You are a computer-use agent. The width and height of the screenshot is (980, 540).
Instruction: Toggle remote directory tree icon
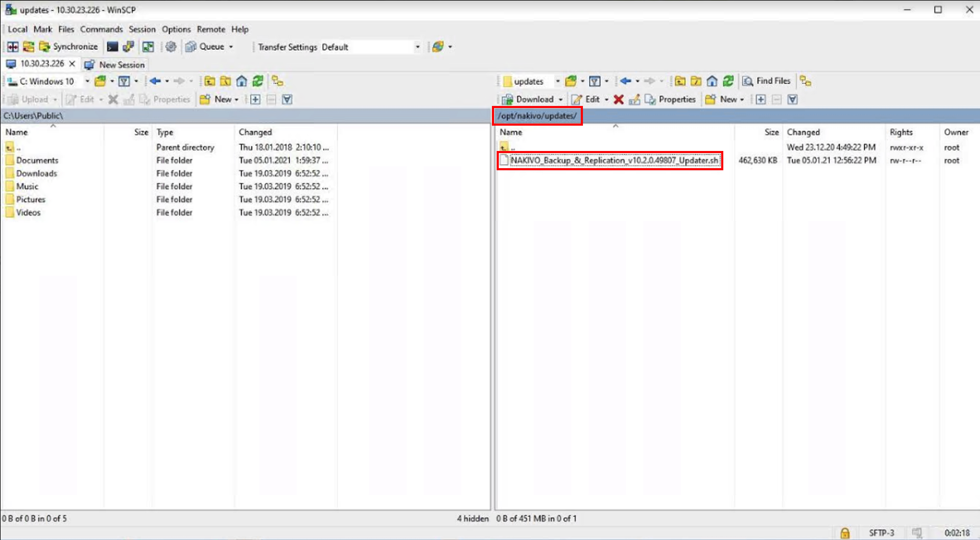pyautogui.click(x=805, y=81)
